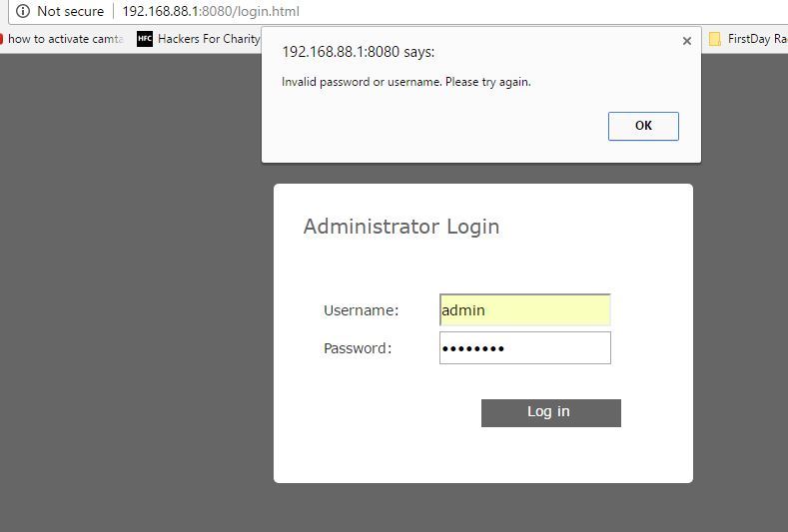Confirm the alert with the OK button
Image resolution: width=788 pixels, height=532 pixels.
tap(643, 126)
